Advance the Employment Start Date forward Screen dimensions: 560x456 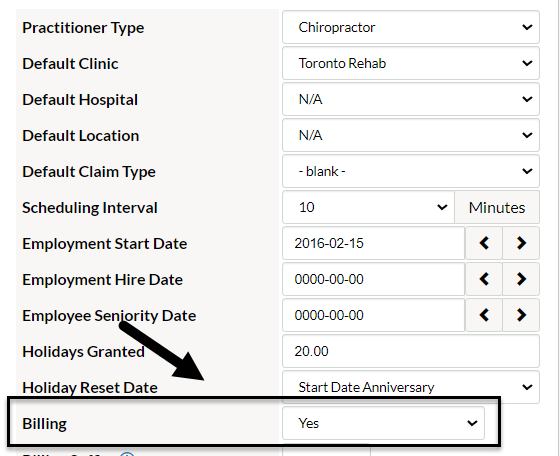pos(521,243)
